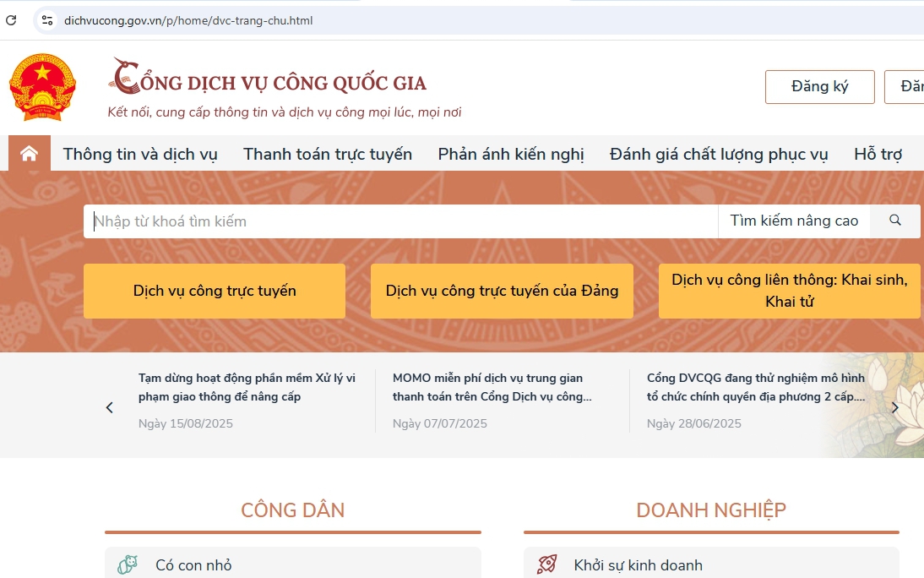Click the Nhập từ khoá tìm kiếm field

click(400, 221)
